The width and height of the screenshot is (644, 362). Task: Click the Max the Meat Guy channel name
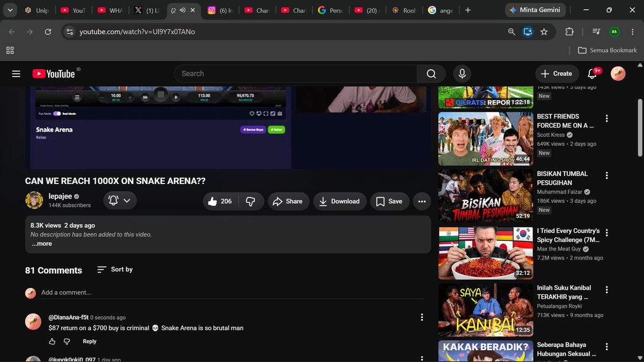(560, 249)
